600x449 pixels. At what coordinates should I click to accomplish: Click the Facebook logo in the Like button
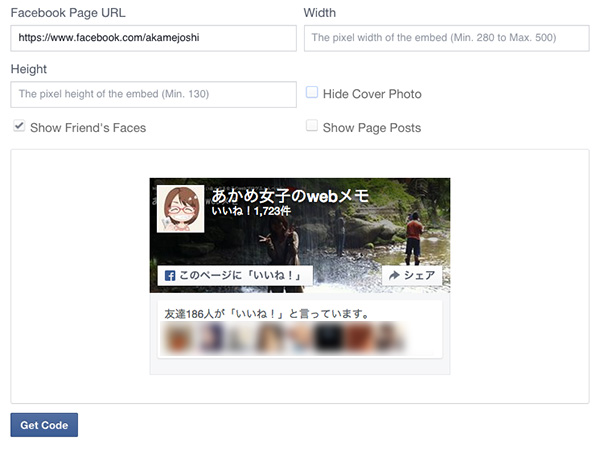[x=170, y=276]
